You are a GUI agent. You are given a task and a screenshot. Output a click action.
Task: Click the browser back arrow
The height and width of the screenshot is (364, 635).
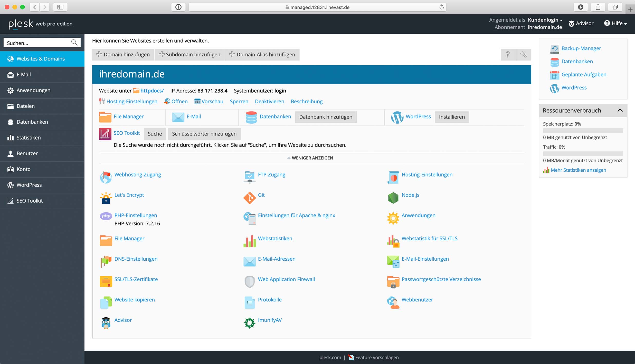coord(35,7)
